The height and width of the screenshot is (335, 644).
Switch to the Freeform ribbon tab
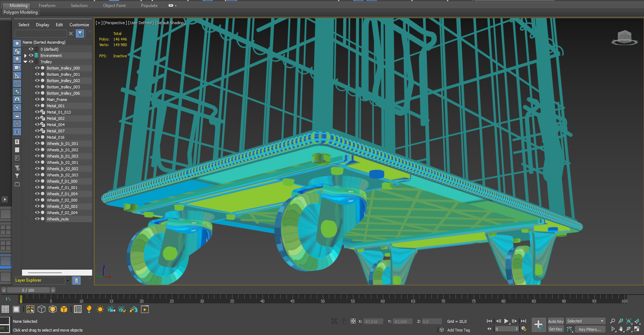tap(47, 6)
